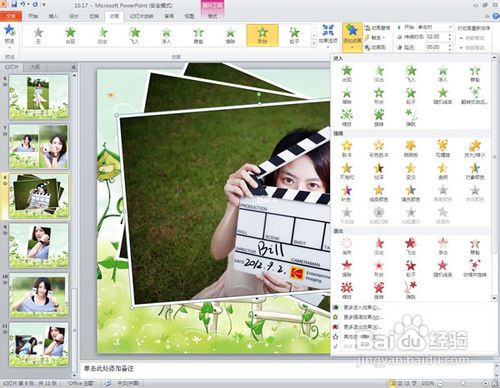The height and width of the screenshot is (388, 500).
Task: Apply Complementary Color emphasis effect
Action: coord(347,193)
